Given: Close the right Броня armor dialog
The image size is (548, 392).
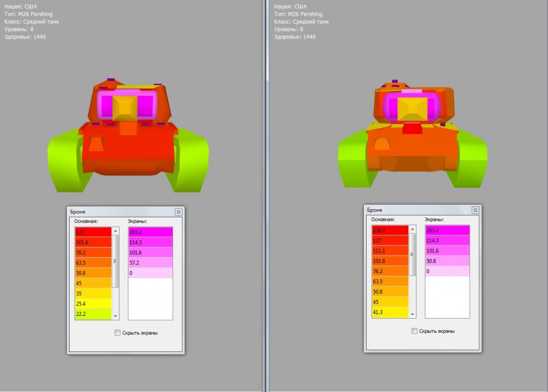Looking at the screenshot, I should pyautogui.click(x=475, y=210).
